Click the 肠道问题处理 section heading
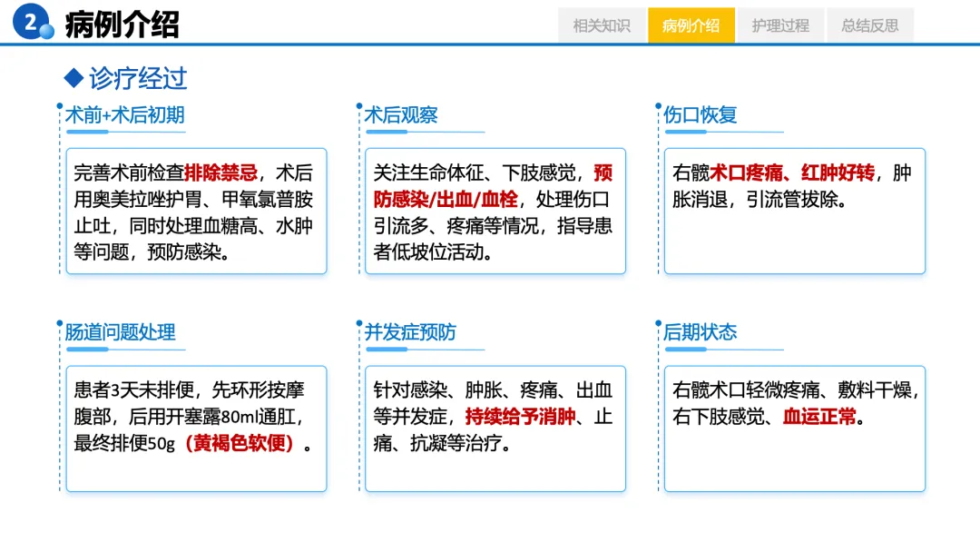 pos(120,332)
